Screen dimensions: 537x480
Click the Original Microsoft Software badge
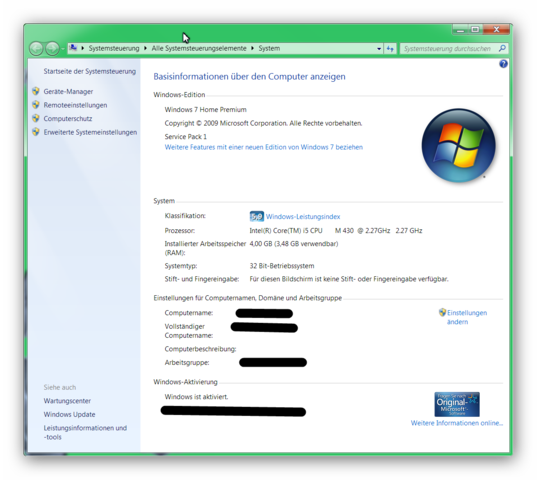point(457,404)
